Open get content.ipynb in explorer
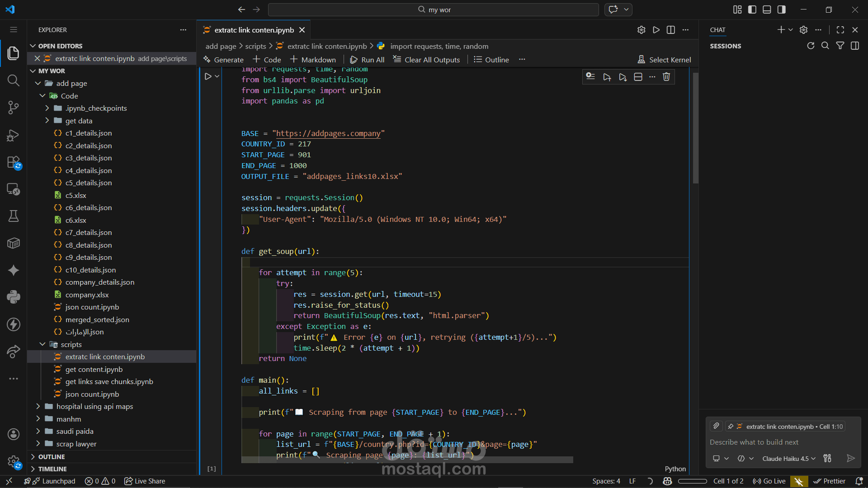Screen dimensions: 868x488 [x=94, y=369]
